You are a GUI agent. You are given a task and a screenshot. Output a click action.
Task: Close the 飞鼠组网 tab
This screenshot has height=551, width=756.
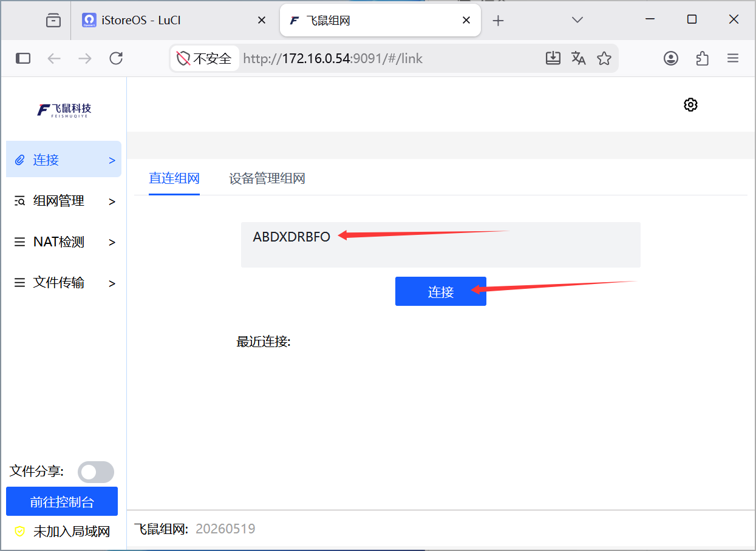pos(466,20)
